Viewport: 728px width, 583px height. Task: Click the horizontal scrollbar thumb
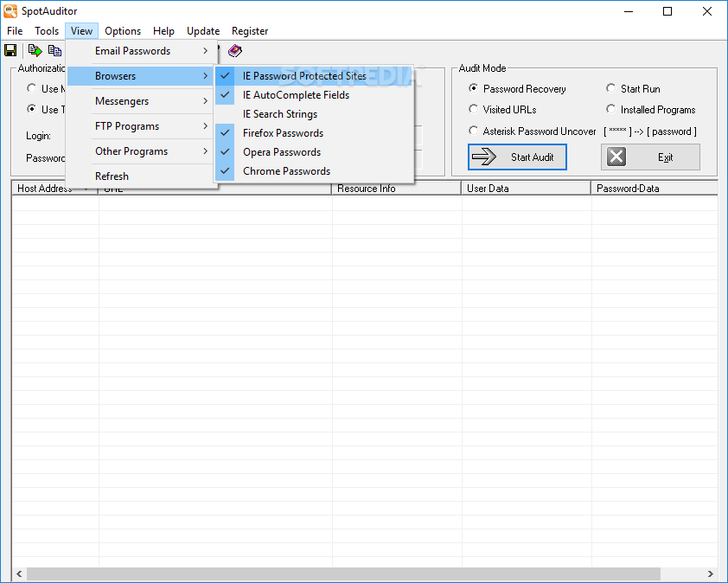pos(343,573)
